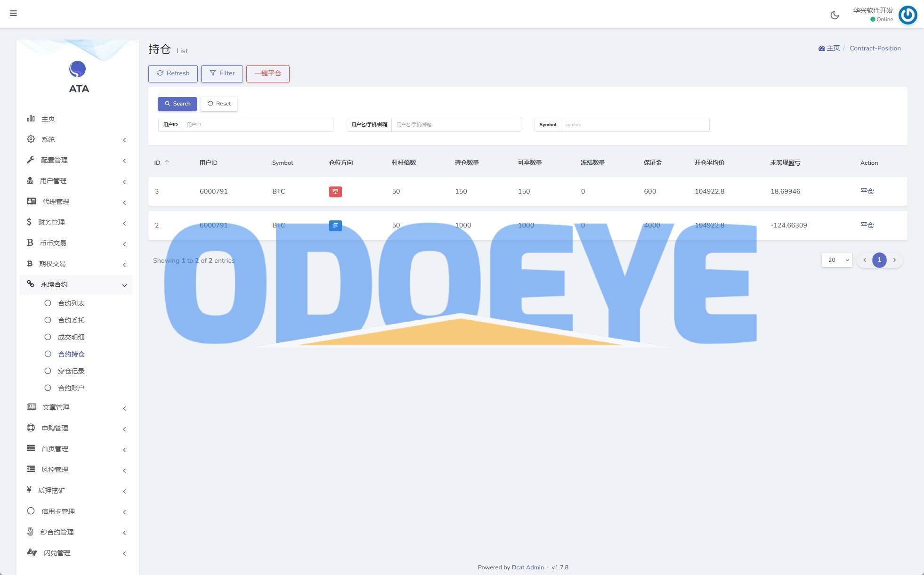
Task: Toggle dark mode moon icon
Action: (835, 15)
